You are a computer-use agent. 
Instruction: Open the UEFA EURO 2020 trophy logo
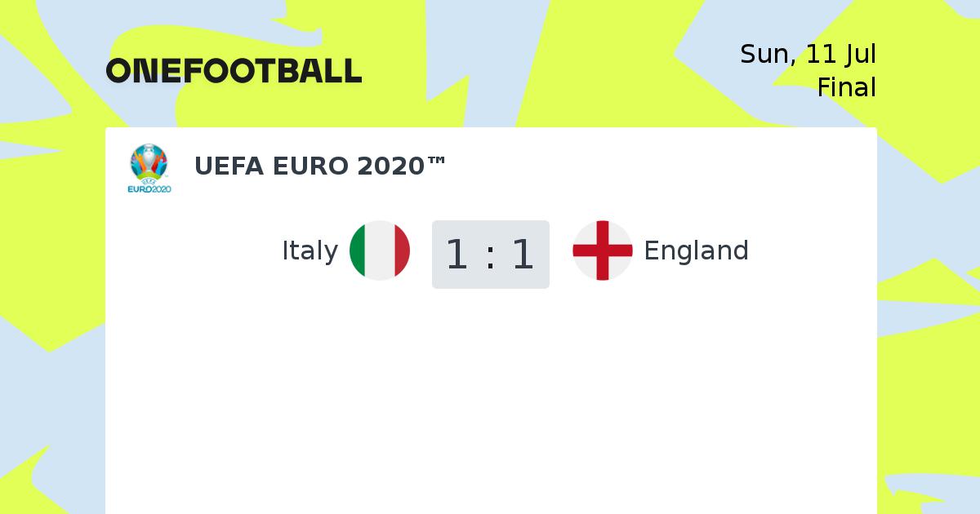(149, 168)
